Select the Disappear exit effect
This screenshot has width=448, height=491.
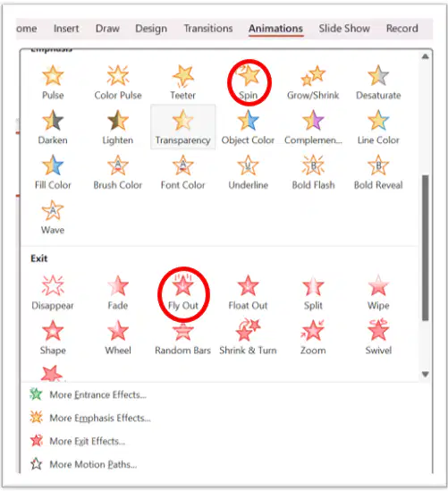(x=53, y=292)
